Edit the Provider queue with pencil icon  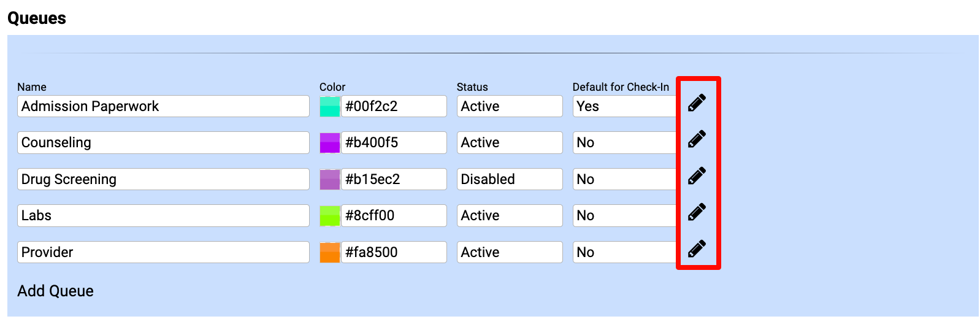pyautogui.click(x=697, y=249)
